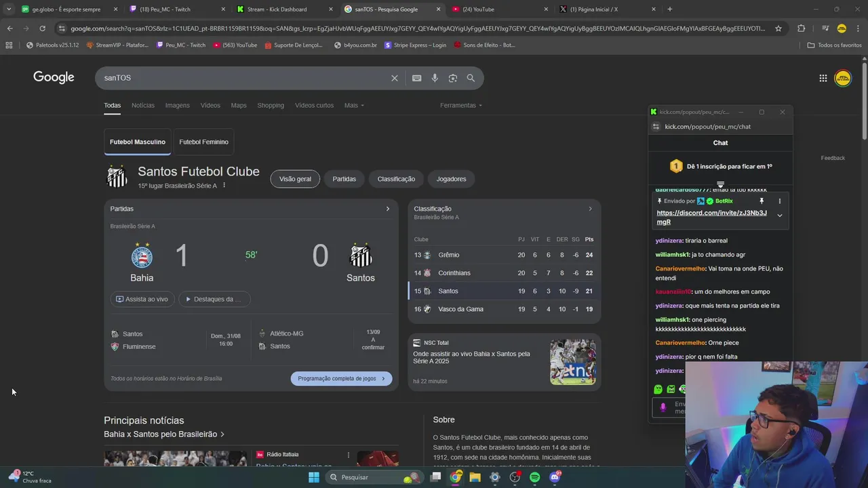This screenshot has height=488, width=868.
Task: Select Futebol Masculino toggle
Action: pyautogui.click(x=138, y=142)
